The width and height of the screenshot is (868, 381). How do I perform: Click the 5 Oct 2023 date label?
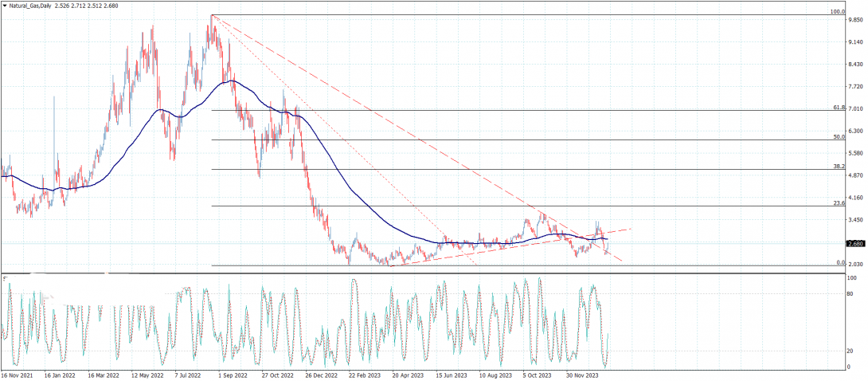(x=538, y=375)
